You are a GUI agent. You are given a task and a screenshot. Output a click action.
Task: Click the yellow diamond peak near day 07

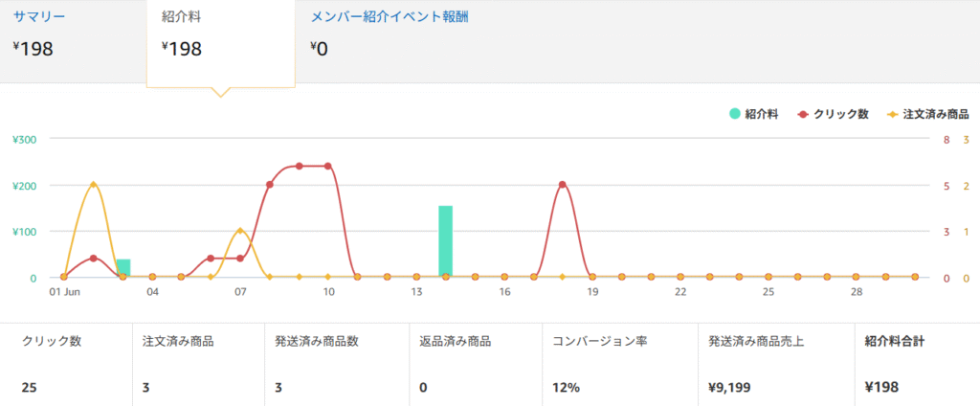(x=240, y=231)
